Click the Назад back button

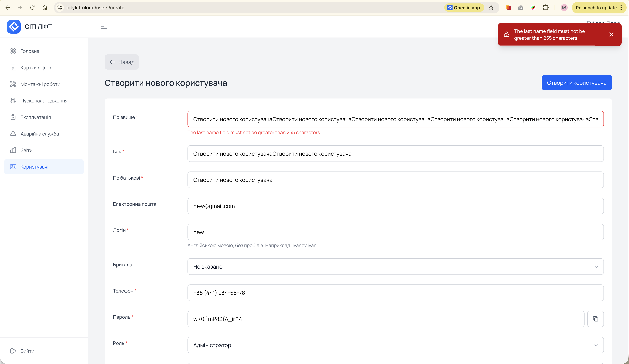click(121, 62)
